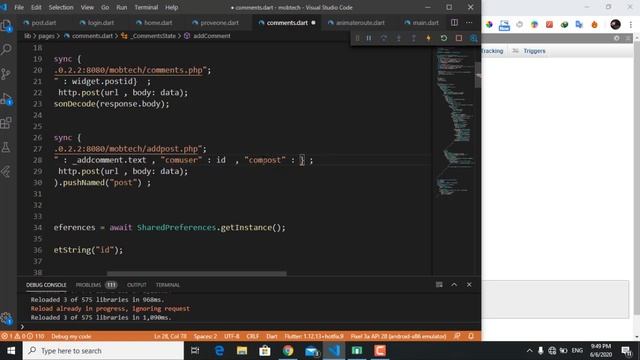
Task: Open editor More Actions ellipsis menu
Action: point(469,22)
